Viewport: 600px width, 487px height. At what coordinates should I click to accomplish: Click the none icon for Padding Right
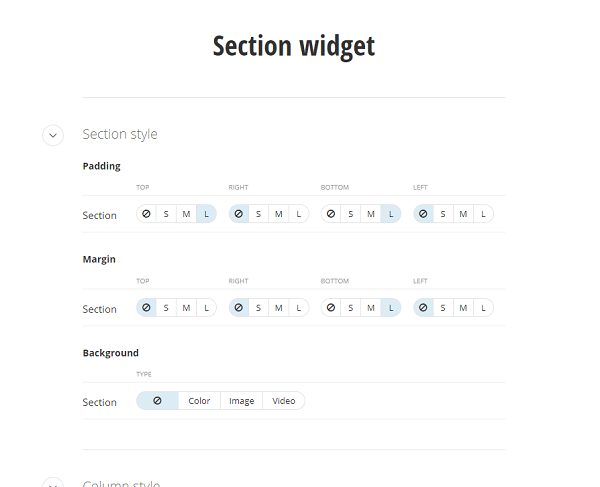(238, 214)
